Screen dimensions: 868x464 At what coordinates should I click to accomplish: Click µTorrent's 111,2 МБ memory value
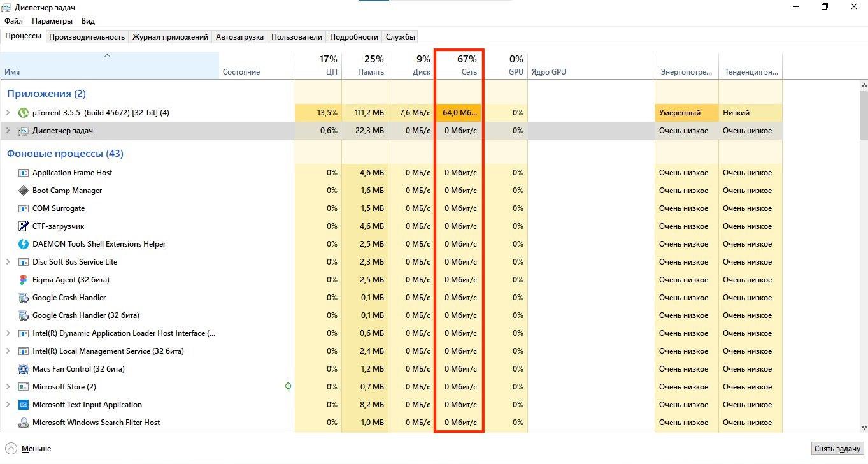366,113
